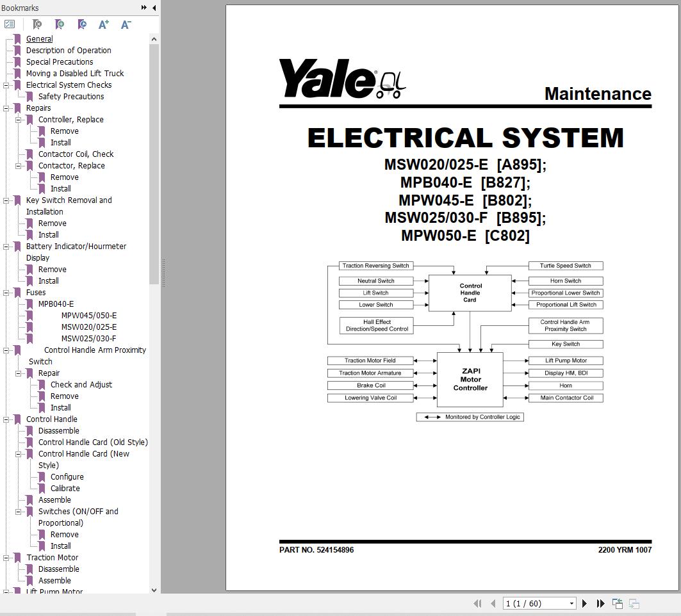Image resolution: width=681 pixels, height=616 pixels.
Task: Open Description of Operation bookmark
Action: pos(69,51)
